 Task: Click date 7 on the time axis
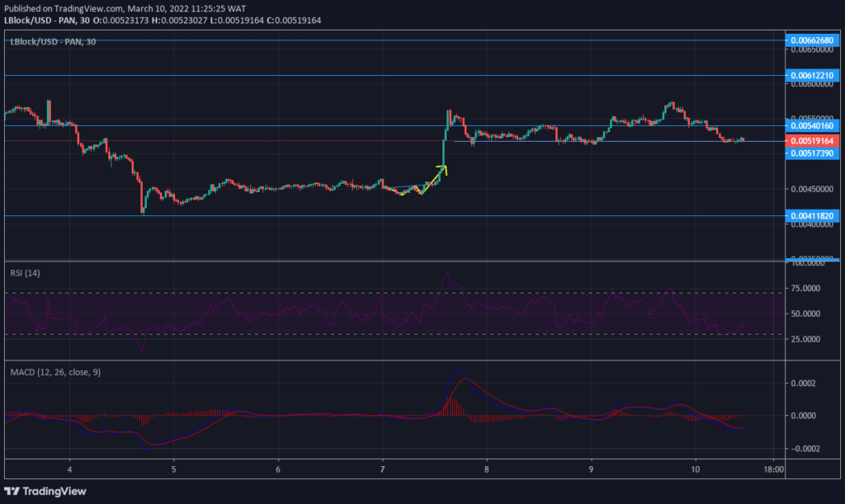point(382,469)
